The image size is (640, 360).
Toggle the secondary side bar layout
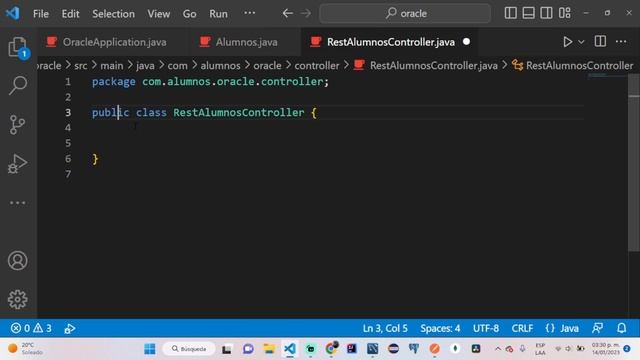(x=547, y=13)
